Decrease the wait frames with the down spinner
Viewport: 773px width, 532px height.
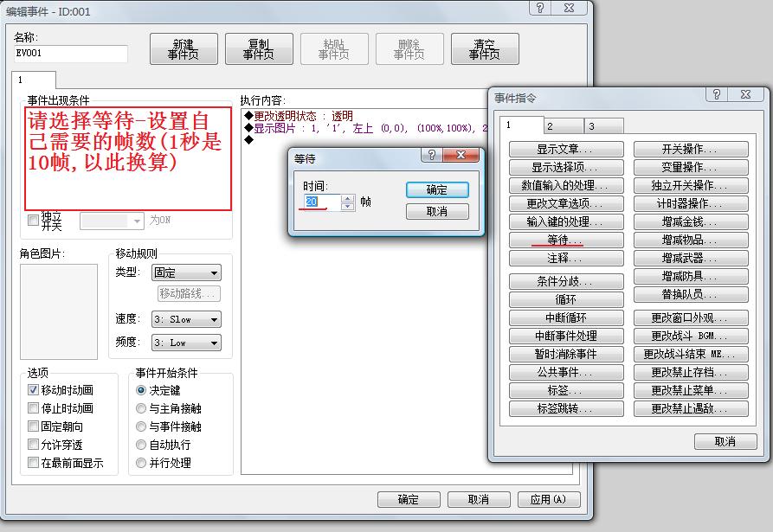[x=348, y=207]
